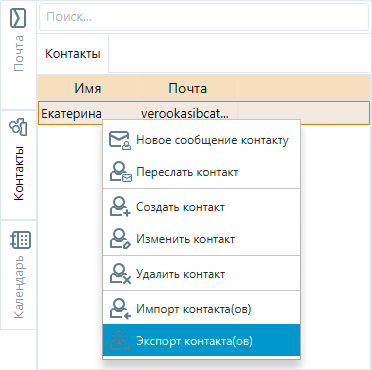Screen dimensions: 372x370
Task: Open the Calendar sidebar icon
Action: coord(20,240)
